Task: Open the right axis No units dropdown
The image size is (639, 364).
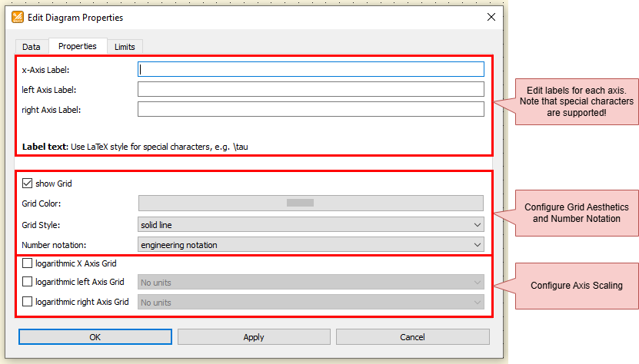Action: [x=311, y=302]
